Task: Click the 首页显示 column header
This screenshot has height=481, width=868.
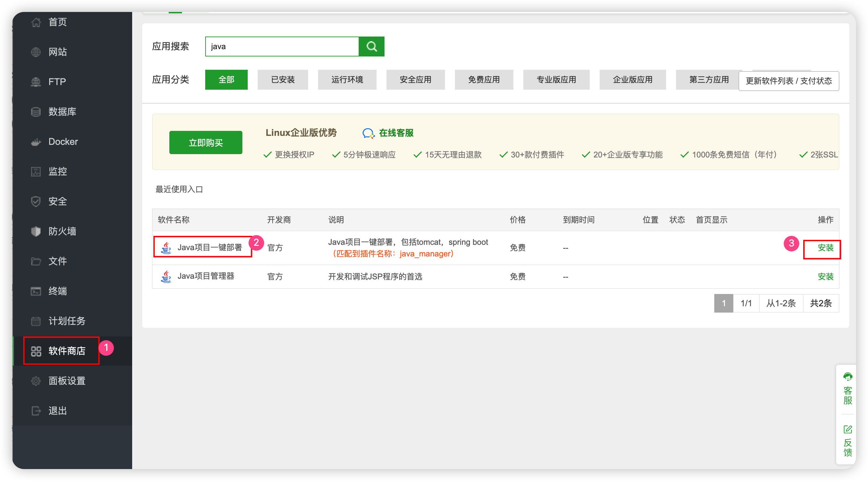Action: click(x=712, y=220)
